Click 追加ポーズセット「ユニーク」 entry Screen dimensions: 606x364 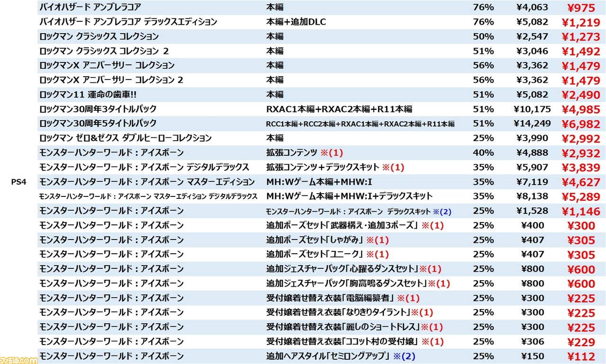tap(327, 255)
